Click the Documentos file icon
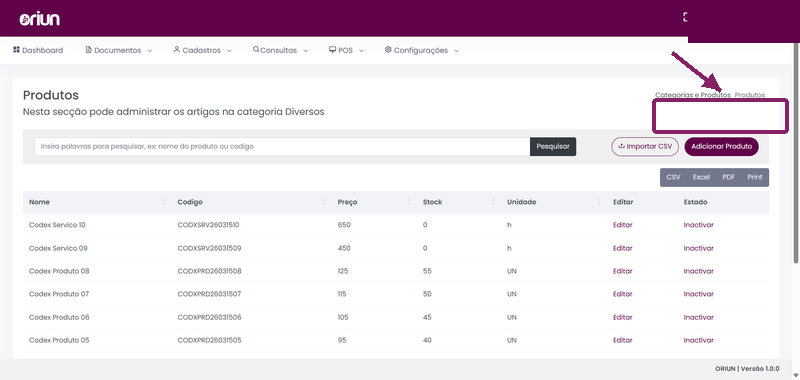Image resolution: width=800 pixels, height=380 pixels. pos(89,49)
